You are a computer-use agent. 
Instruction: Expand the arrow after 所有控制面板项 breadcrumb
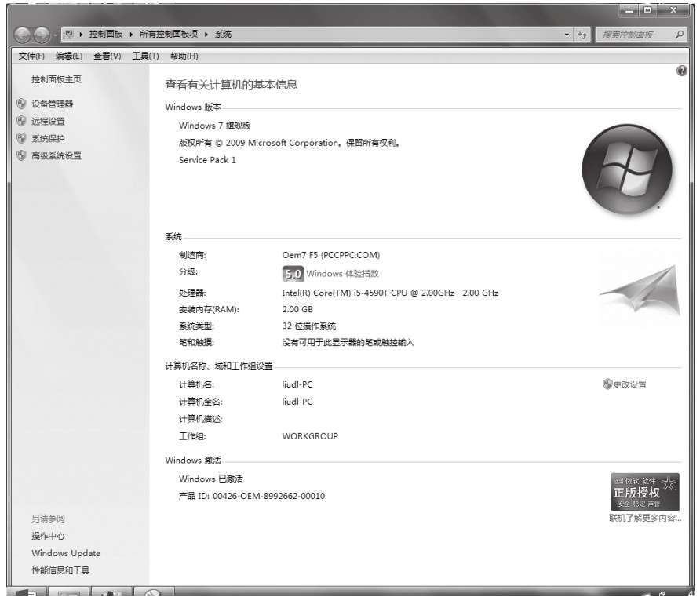(206, 35)
